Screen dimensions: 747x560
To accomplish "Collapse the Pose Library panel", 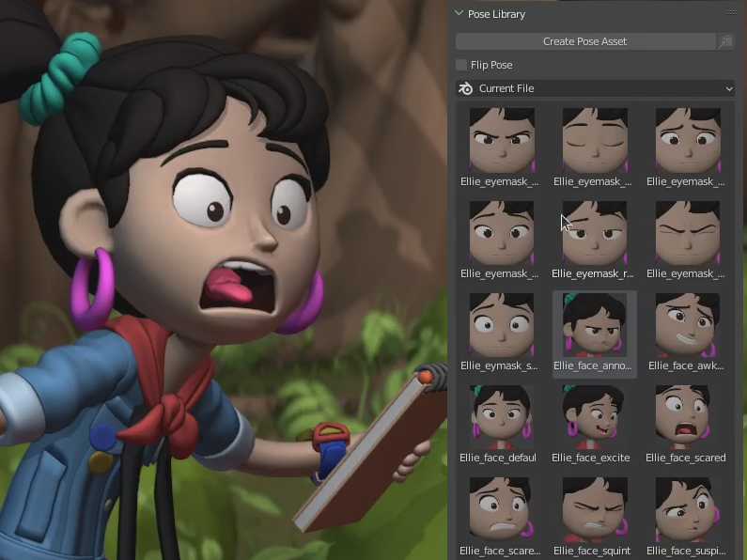I will pos(459,14).
